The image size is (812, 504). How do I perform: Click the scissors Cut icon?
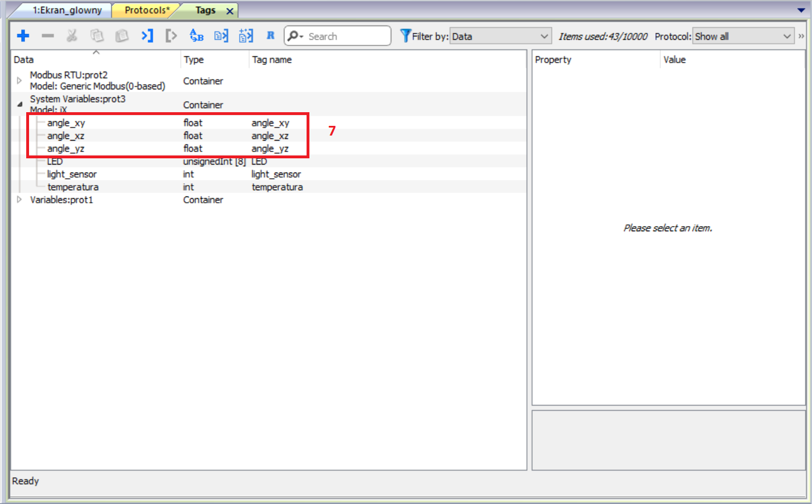(x=72, y=36)
